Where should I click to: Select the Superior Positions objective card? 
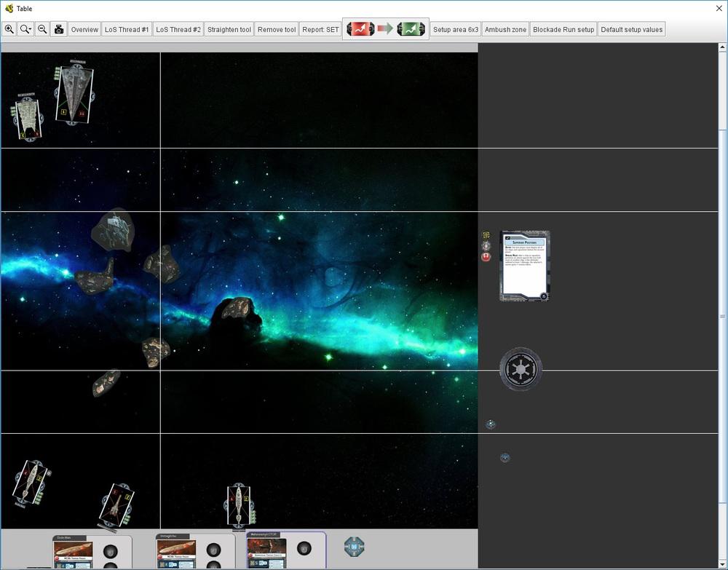click(525, 266)
